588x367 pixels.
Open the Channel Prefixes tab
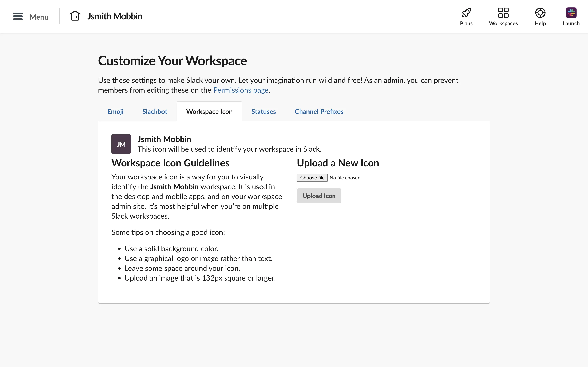319,111
